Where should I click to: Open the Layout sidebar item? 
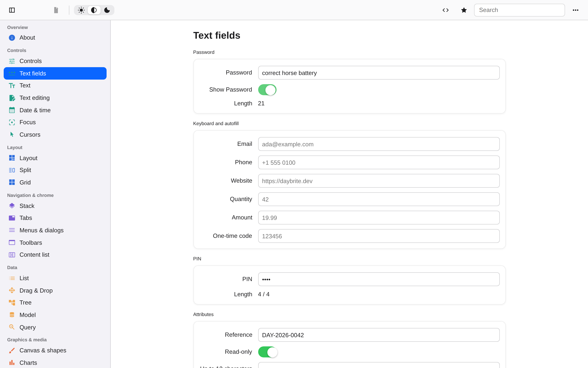pos(55,158)
